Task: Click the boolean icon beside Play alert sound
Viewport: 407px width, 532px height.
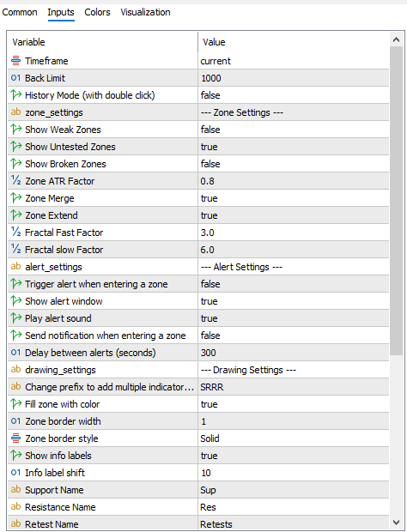Action: (x=16, y=317)
